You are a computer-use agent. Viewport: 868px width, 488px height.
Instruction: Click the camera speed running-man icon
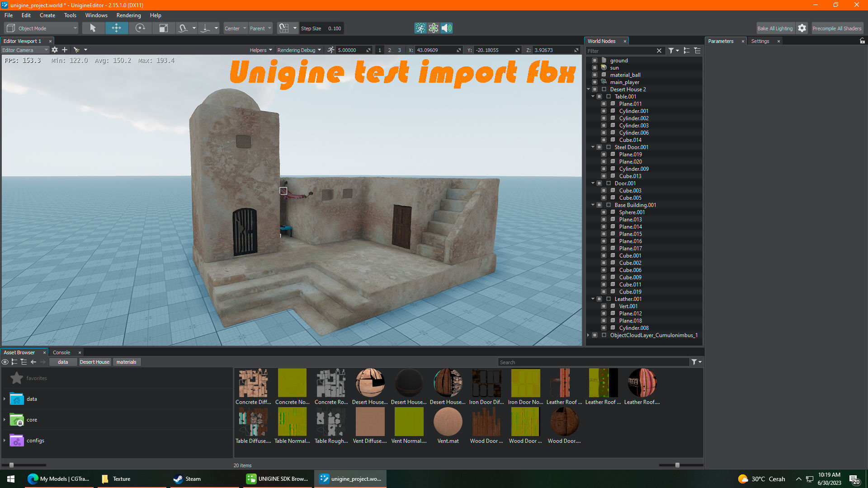click(331, 50)
